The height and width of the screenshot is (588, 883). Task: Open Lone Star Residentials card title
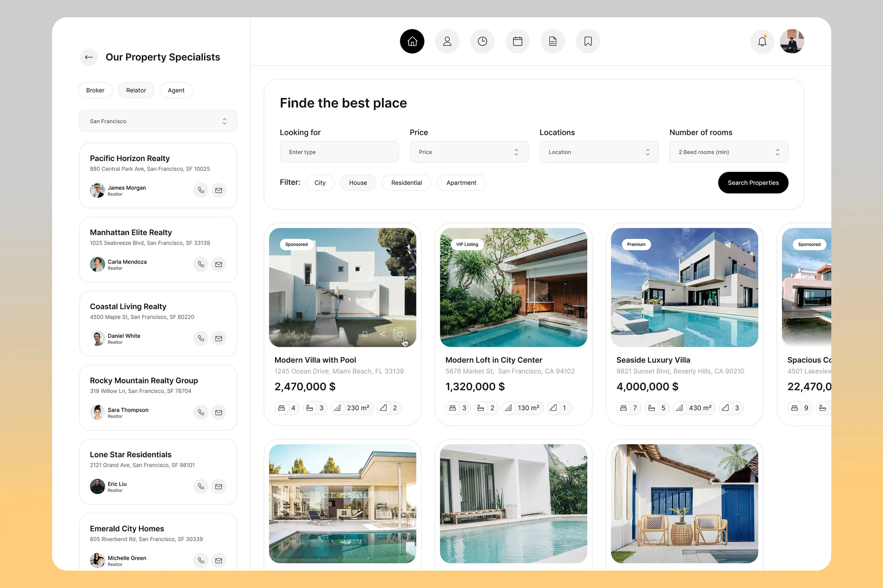(130, 455)
